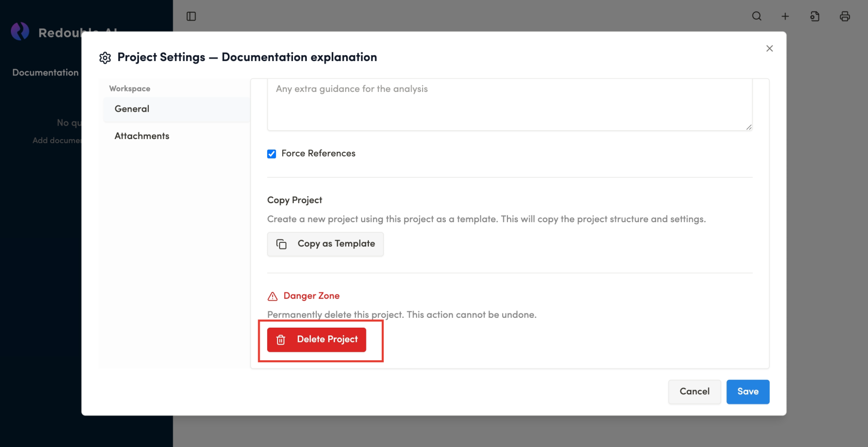Click the copy icon on Copy as Template
Screen dimensions: 868x447
click(282, 244)
